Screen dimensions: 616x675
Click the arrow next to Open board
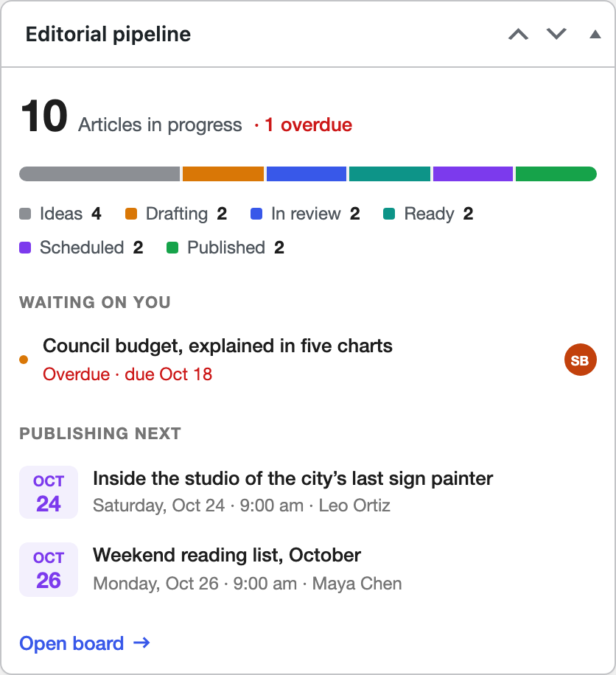(141, 643)
